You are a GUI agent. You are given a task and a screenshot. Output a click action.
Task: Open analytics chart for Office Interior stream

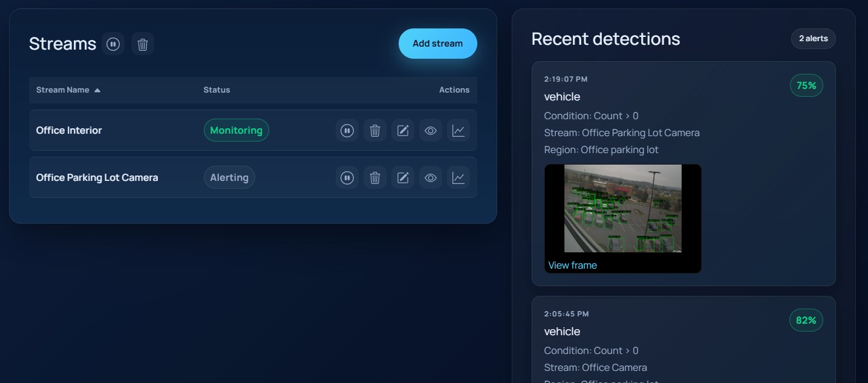458,130
